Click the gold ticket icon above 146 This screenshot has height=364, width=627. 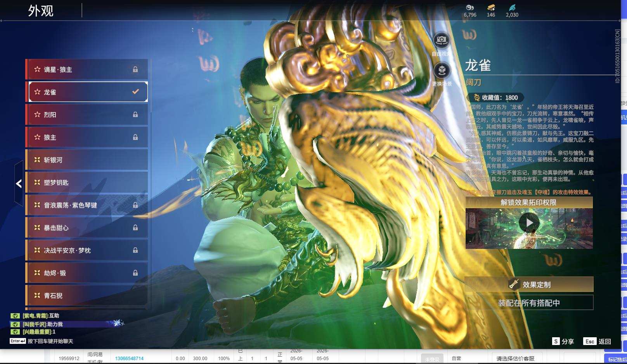pos(491,7)
